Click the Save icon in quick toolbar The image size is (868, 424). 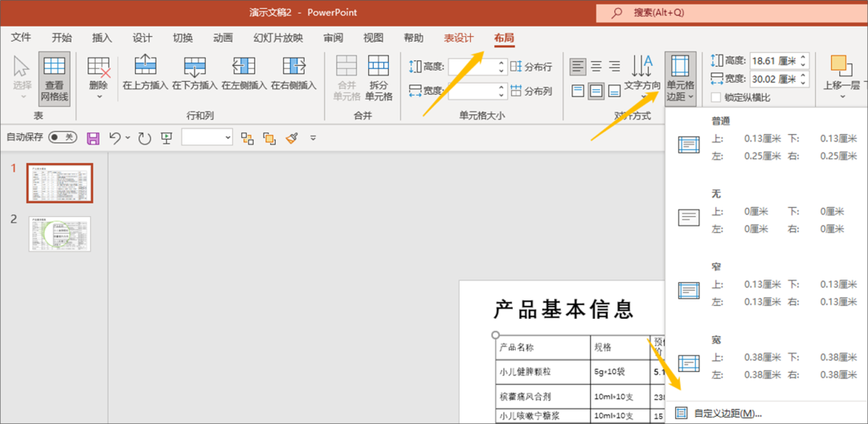(x=93, y=137)
